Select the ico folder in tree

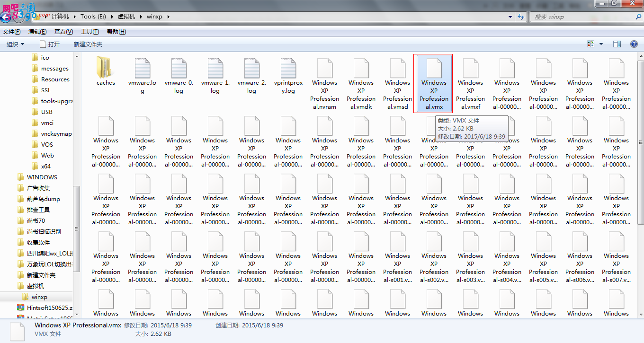45,57
